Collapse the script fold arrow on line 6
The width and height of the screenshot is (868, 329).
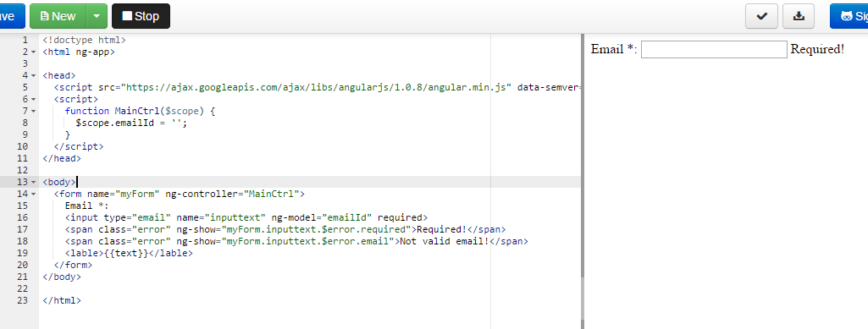coord(33,100)
